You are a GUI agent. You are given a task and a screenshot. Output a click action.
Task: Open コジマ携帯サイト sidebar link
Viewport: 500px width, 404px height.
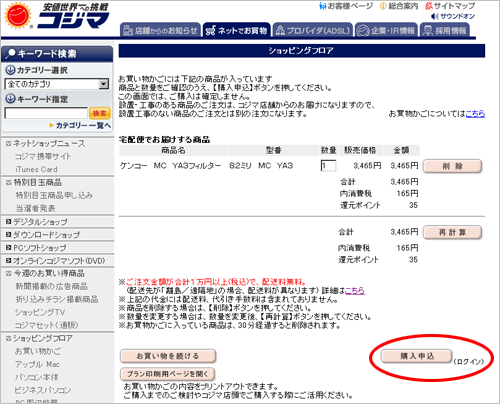point(43,156)
